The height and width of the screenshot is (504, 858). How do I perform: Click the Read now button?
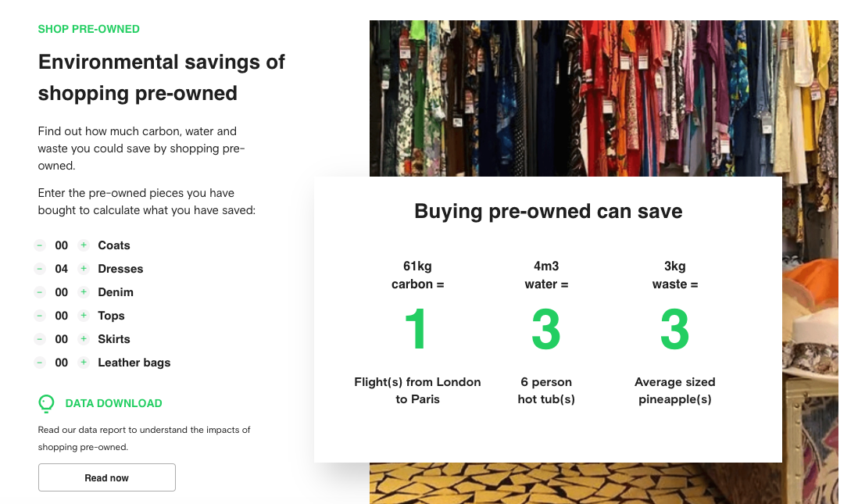click(x=106, y=477)
